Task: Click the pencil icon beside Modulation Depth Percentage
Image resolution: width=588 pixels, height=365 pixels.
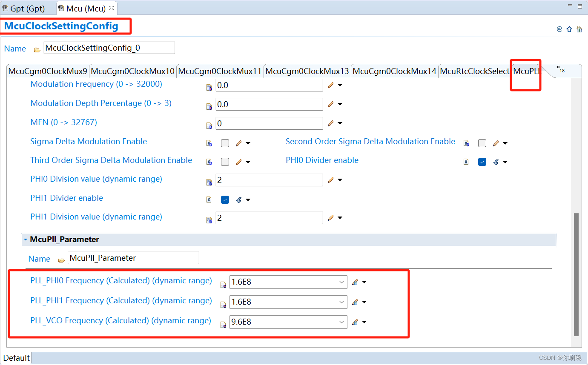Action: (x=331, y=104)
